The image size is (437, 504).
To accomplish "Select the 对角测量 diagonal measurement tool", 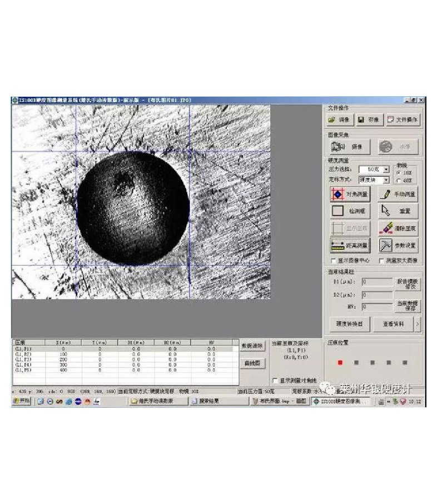I will pyautogui.click(x=350, y=195).
